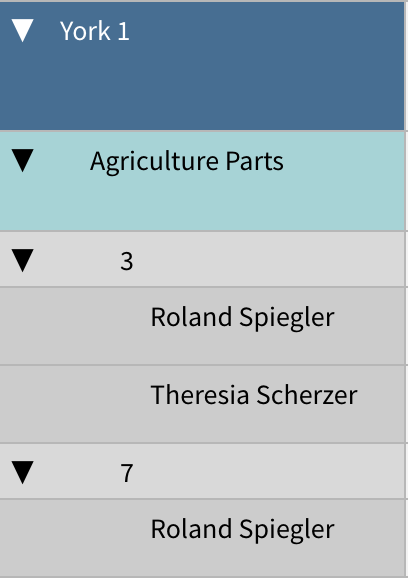
Task: Collapse the Agriculture Parts disclosure triangle
Action: (x=22, y=160)
